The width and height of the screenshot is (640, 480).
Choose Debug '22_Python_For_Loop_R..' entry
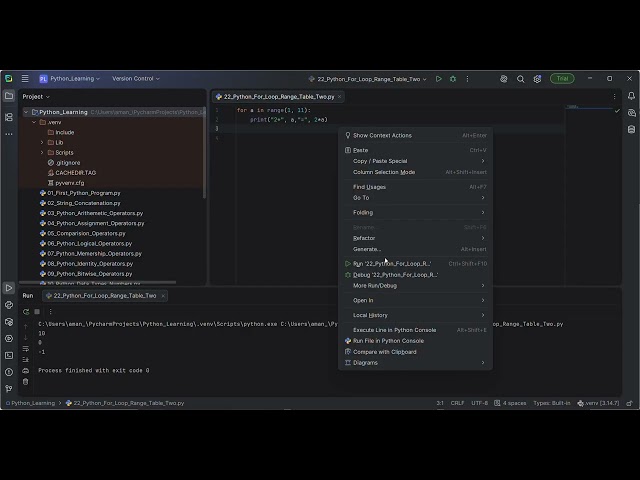(x=416, y=275)
